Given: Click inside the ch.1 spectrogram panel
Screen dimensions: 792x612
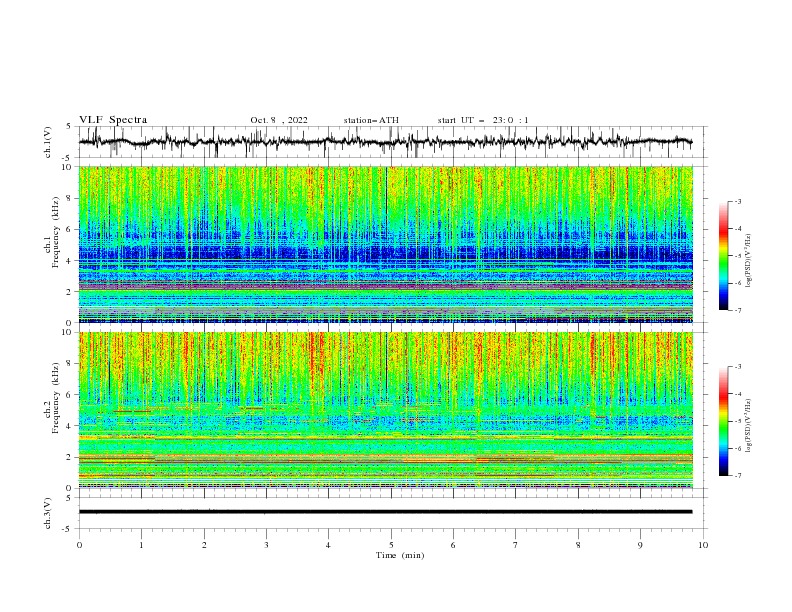Looking at the screenshot, I should [x=386, y=244].
